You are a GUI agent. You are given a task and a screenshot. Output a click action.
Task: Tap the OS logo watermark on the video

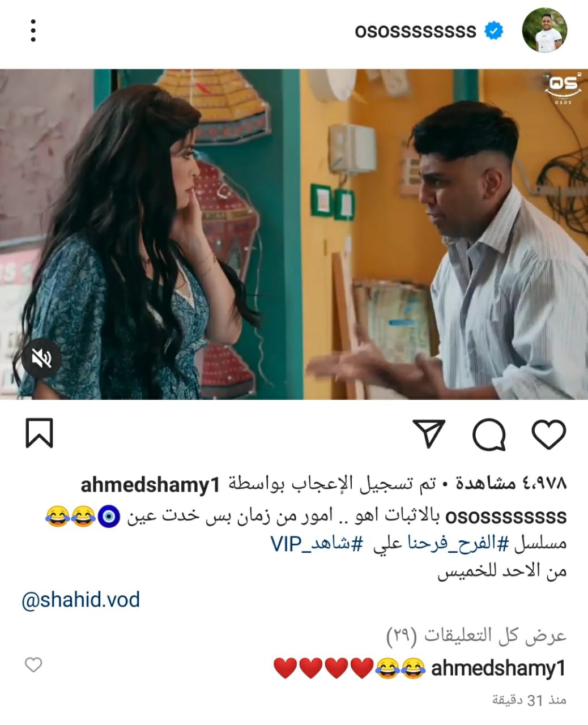click(563, 88)
